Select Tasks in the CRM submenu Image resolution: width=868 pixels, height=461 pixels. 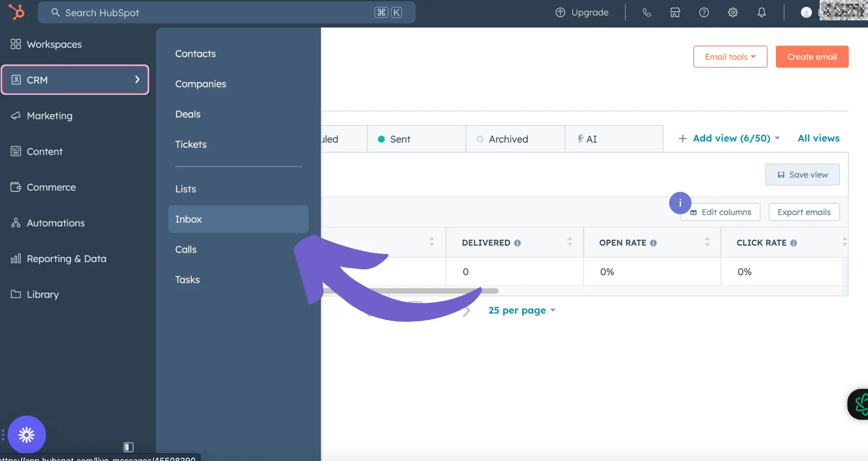[x=238, y=280]
